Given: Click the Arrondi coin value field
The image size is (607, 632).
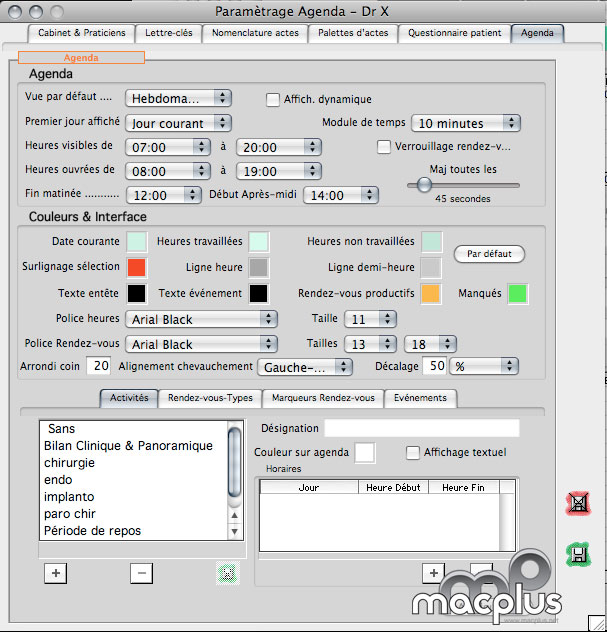Looking at the screenshot, I should 99,366.
